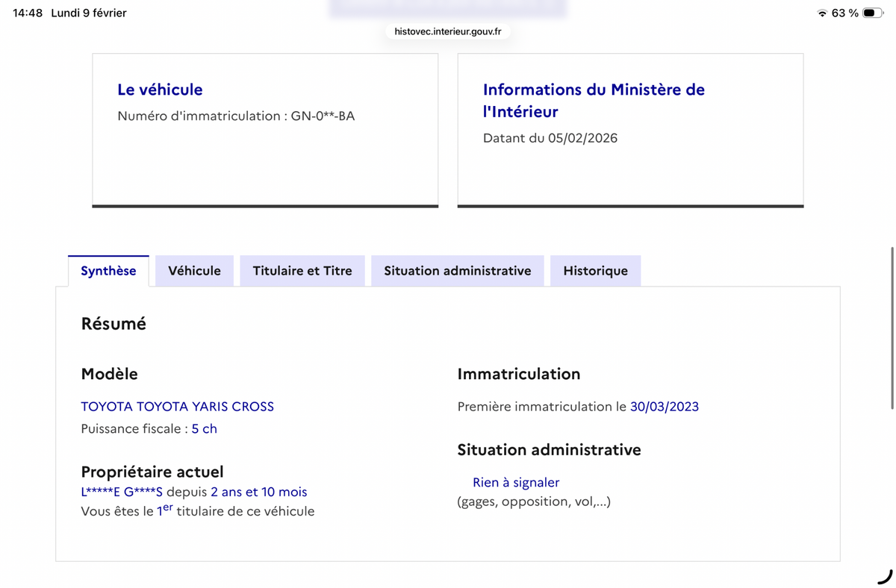The image size is (896, 588).
Task: Click the first registration date 30/03/2023
Action: (665, 407)
